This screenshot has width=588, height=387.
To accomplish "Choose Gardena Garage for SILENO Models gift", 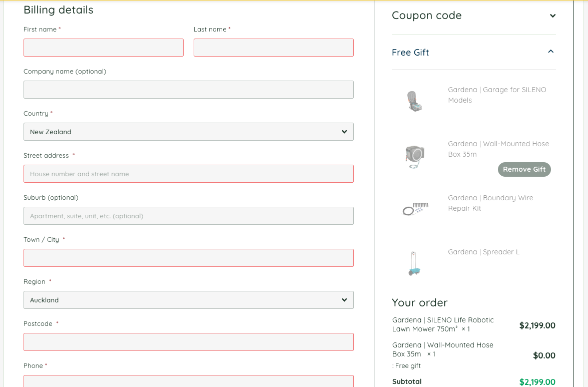I will point(496,95).
